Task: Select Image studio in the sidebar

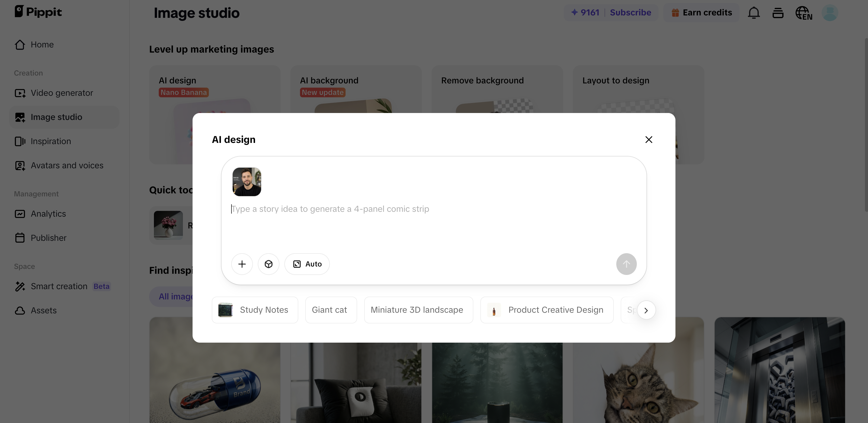Action: click(x=64, y=117)
